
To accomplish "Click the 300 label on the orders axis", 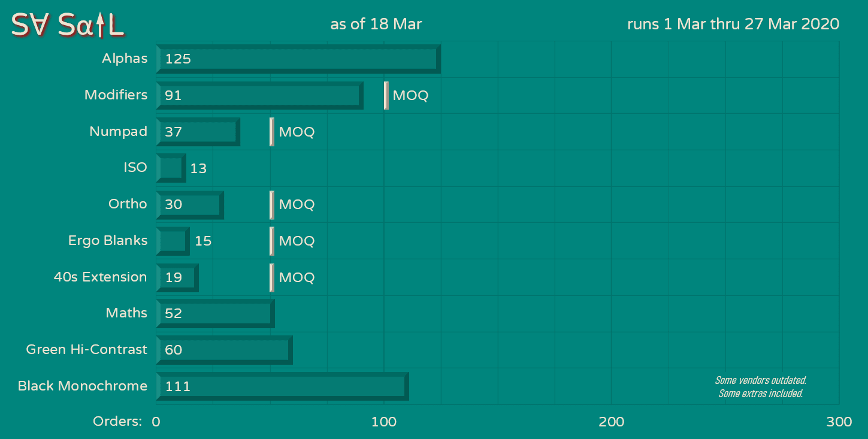I will coord(839,422).
